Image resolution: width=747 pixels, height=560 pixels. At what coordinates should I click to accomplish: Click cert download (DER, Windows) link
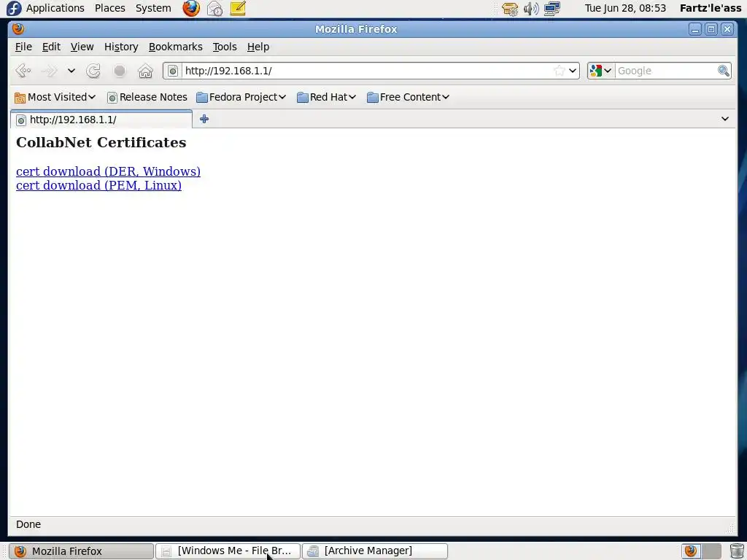coord(108,171)
